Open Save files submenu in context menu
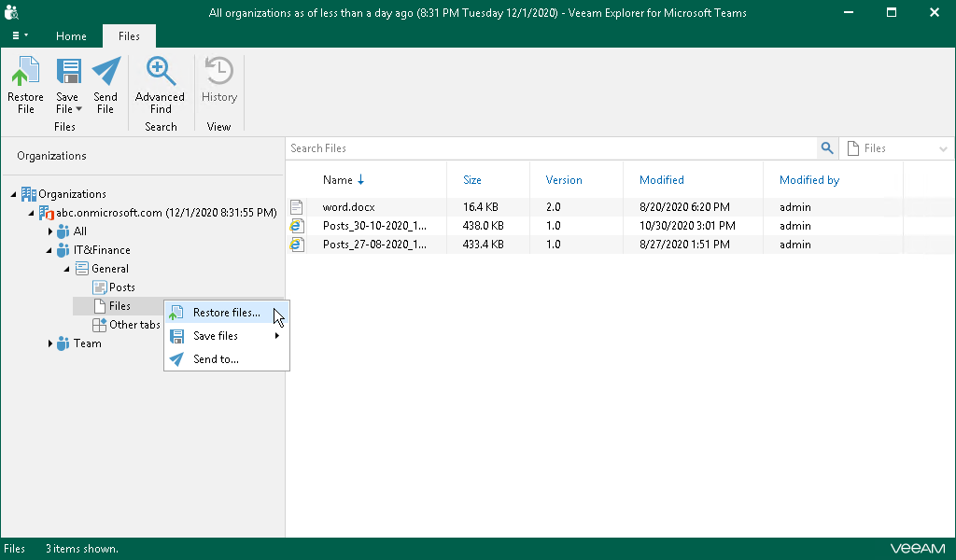This screenshot has width=956, height=560. tap(216, 336)
